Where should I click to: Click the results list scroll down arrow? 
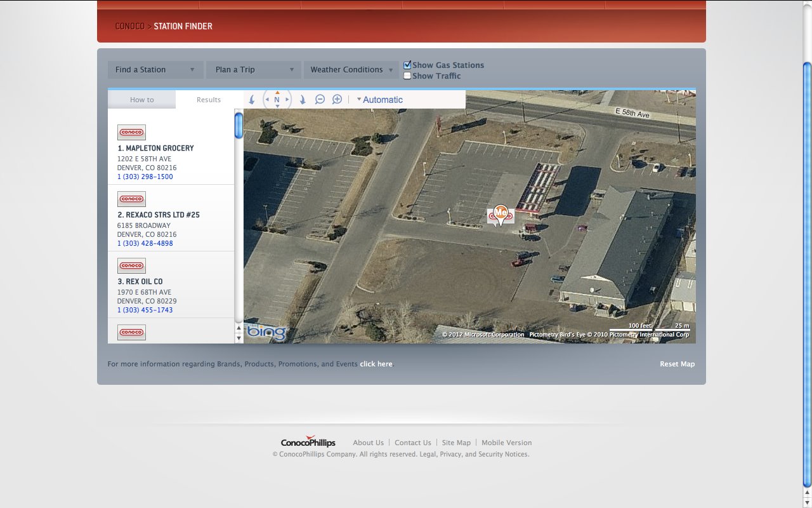tap(239, 338)
